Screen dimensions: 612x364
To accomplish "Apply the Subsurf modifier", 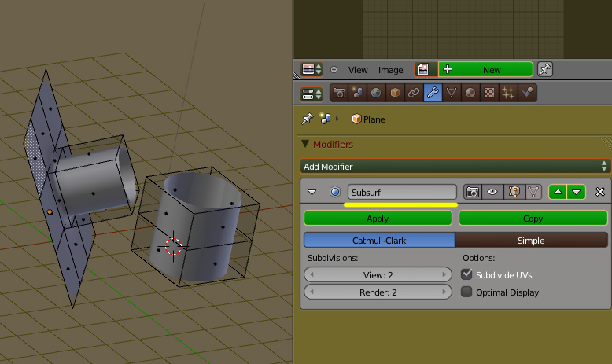I will coord(378,219).
